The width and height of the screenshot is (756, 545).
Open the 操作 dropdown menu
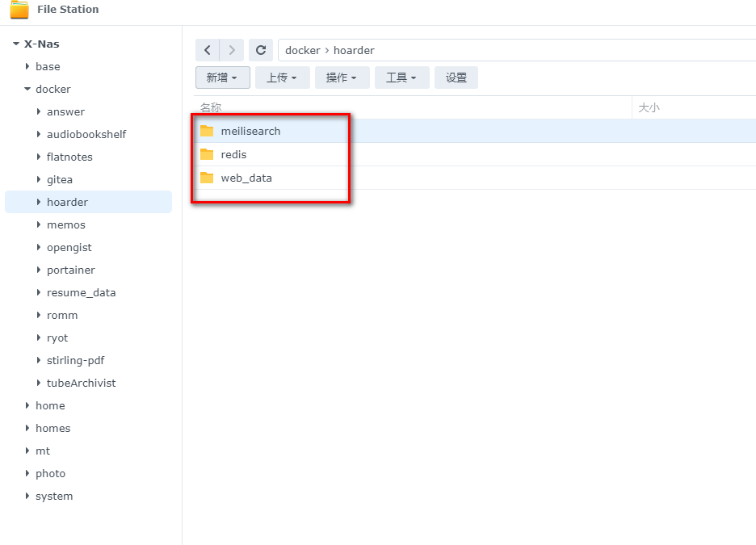pos(342,78)
